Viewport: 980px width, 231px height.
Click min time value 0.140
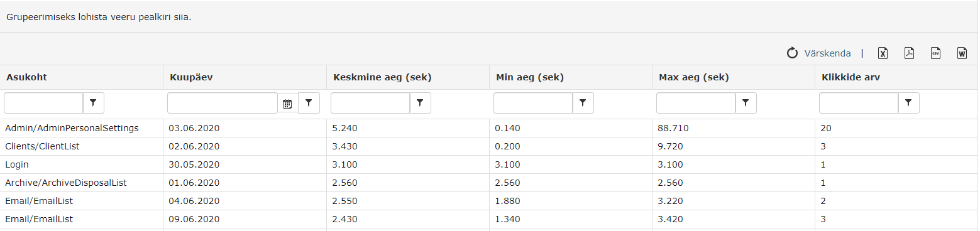(x=507, y=128)
